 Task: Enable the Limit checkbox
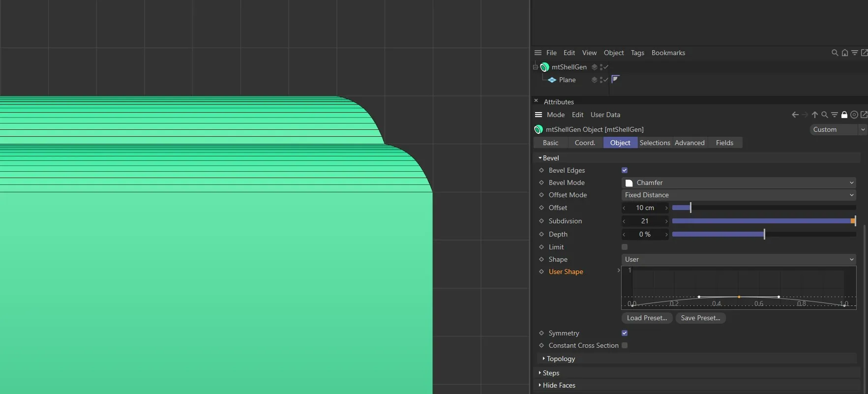pos(625,247)
